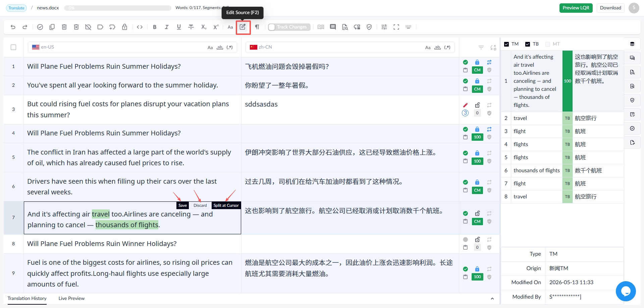Click the zh-CN target search field
Screen dimensions: 644x308
click(x=350, y=47)
